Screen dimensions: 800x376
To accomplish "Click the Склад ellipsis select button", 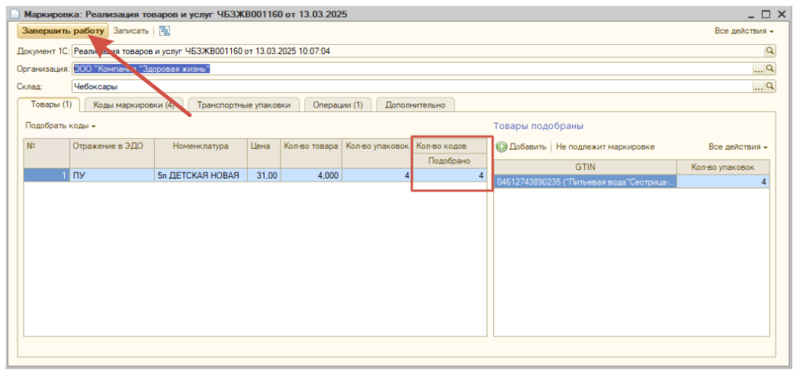I will [x=758, y=86].
